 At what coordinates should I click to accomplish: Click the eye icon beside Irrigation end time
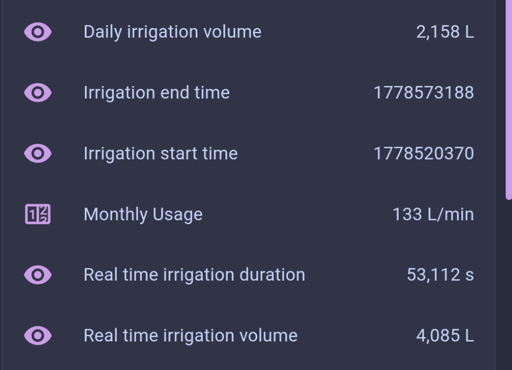(x=38, y=93)
